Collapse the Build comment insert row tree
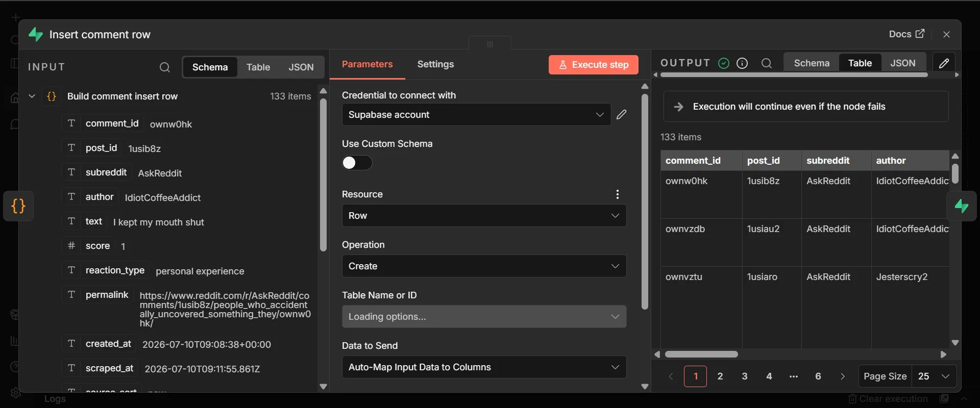The width and height of the screenshot is (980, 408). (x=32, y=96)
